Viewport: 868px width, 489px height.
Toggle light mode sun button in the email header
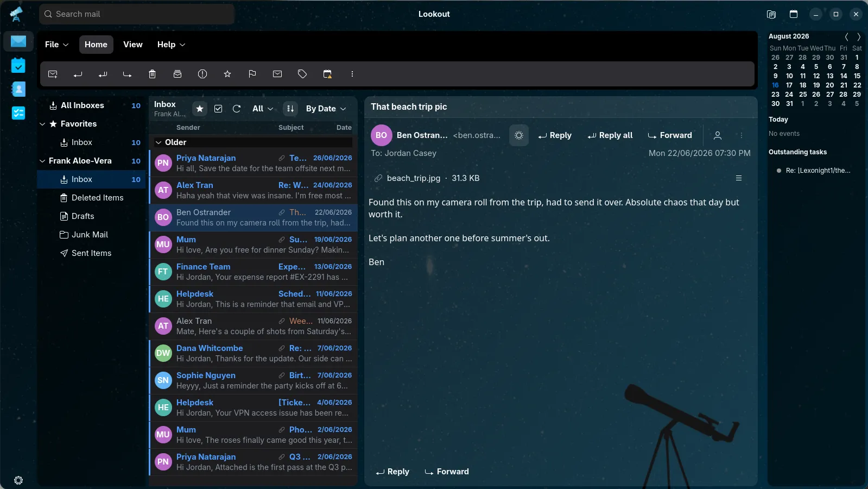[519, 135]
